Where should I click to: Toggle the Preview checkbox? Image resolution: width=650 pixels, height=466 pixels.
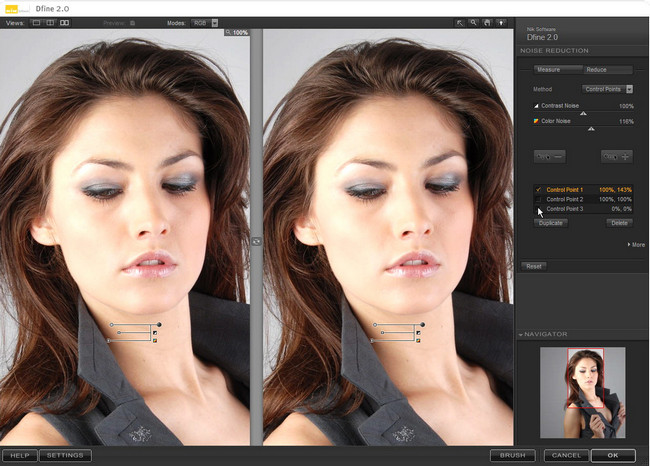(x=132, y=22)
